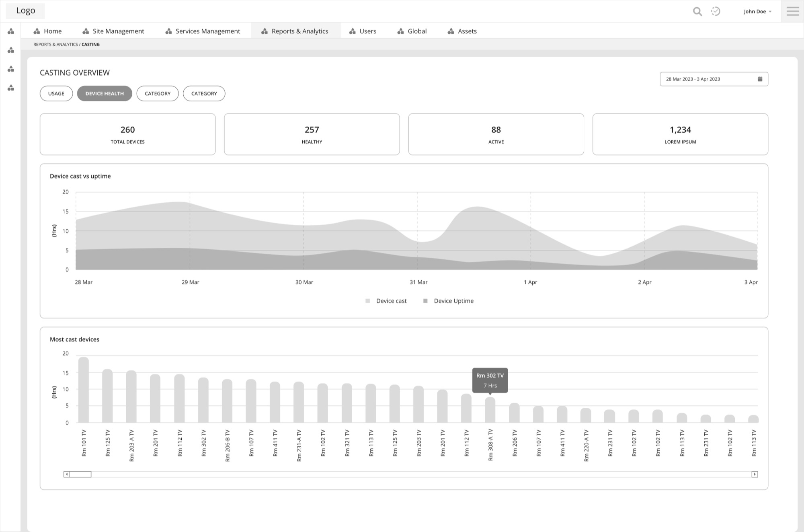
Task: Click the scrollbar left arrow button
Action: 67,474
